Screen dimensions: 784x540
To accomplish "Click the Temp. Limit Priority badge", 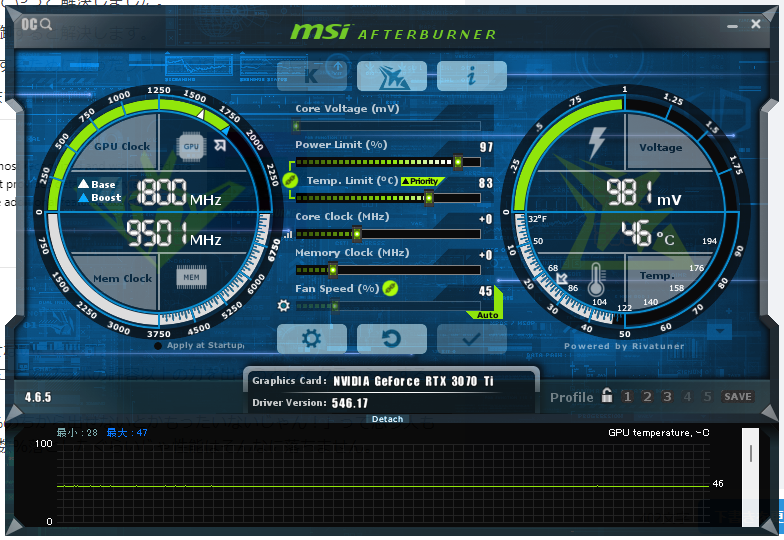I will [x=421, y=181].
